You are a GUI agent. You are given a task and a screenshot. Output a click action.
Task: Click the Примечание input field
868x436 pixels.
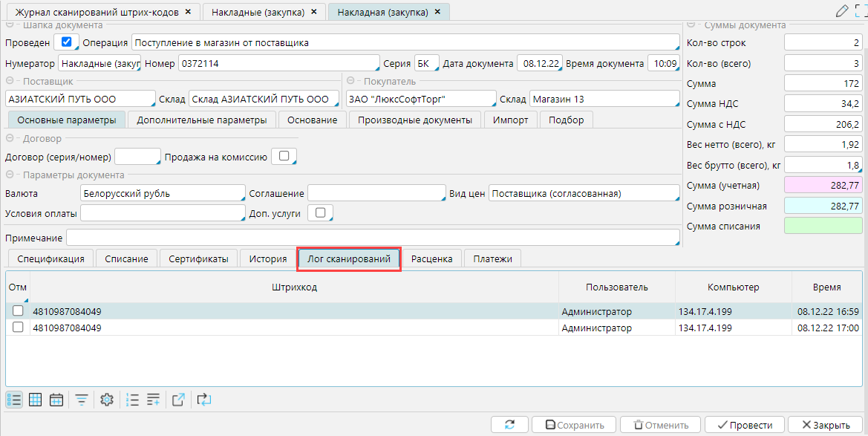click(373, 237)
